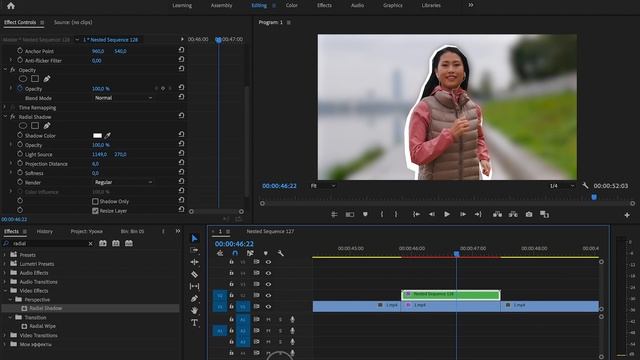Go to the Home screen icon
Image resolution: width=640 pixels, height=360 pixels.
coord(11,6)
